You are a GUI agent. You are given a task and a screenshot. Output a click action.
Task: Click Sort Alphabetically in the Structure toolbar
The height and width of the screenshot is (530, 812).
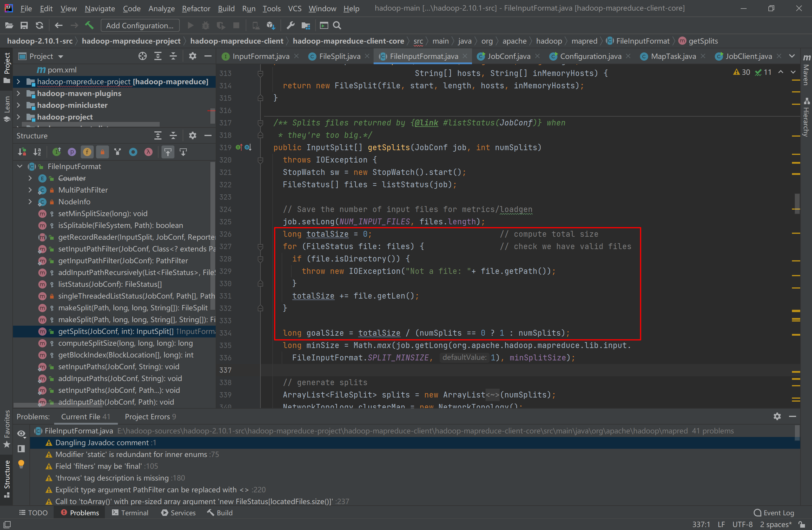37,152
